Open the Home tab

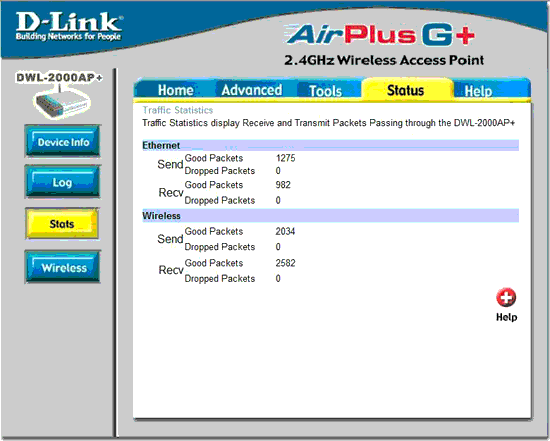pyautogui.click(x=175, y=90)
